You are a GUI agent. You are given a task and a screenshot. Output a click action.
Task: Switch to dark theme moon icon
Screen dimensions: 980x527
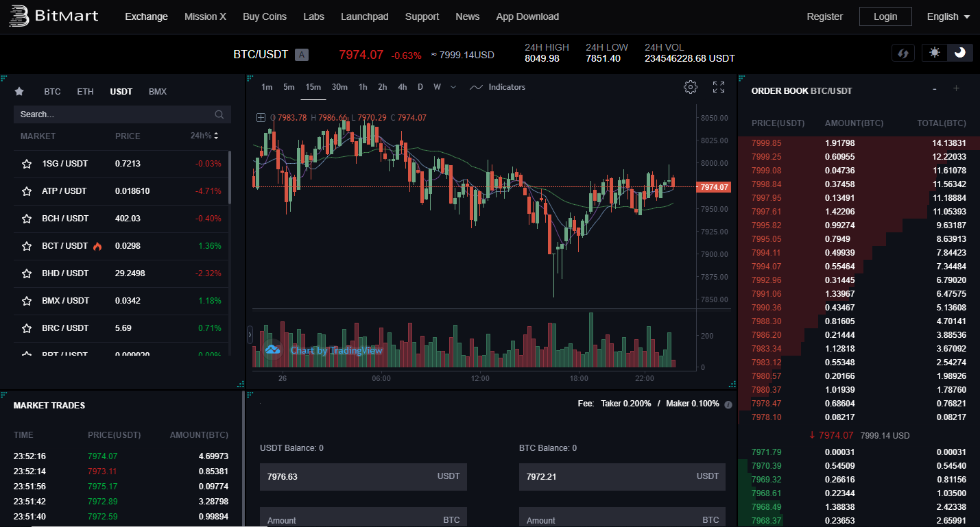959,53
